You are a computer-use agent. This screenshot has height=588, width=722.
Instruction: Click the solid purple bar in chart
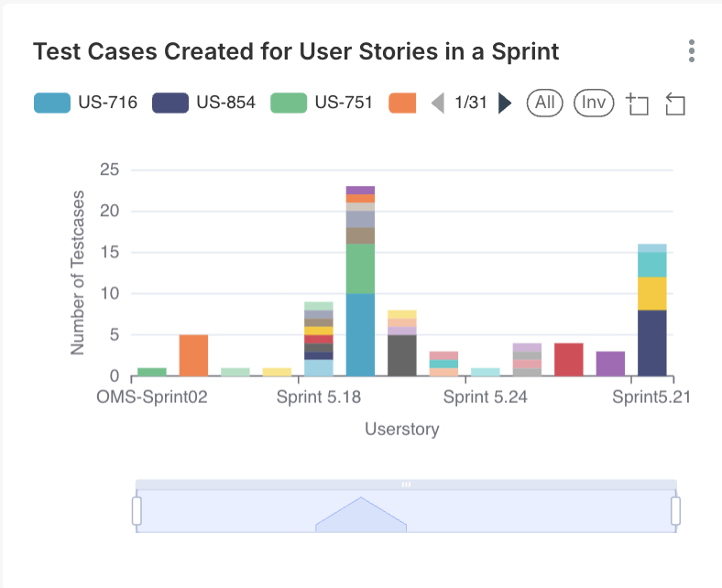pyautogui.click(x=610, y=364)
